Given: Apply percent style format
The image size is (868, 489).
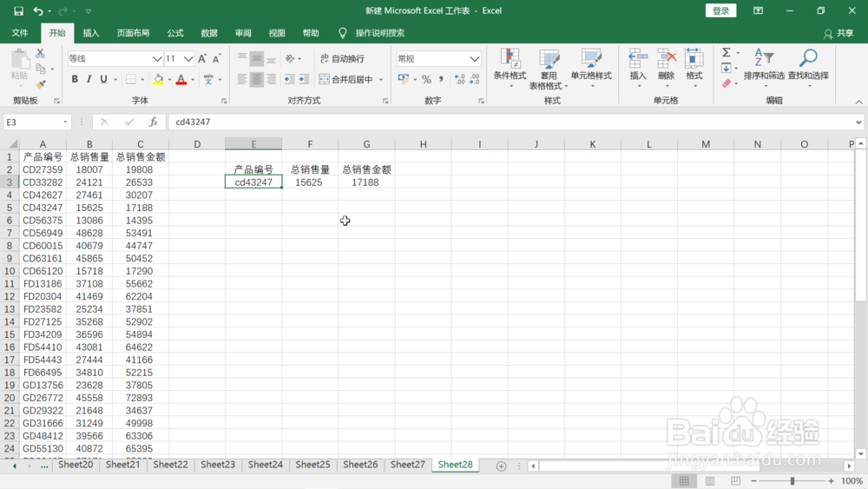Looking at the screenshot, I should click(x=426, y=79).
